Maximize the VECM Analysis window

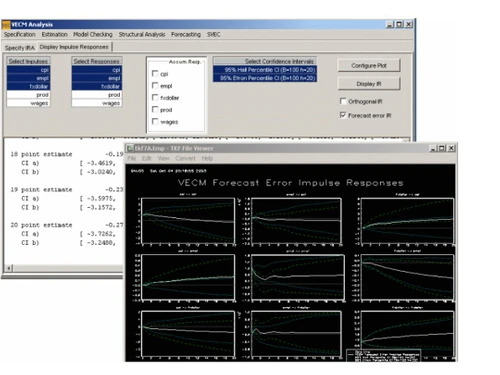pos(399,24)
